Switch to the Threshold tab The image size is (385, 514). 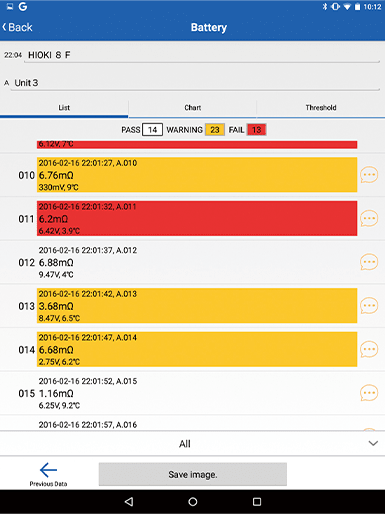point(321,108)
